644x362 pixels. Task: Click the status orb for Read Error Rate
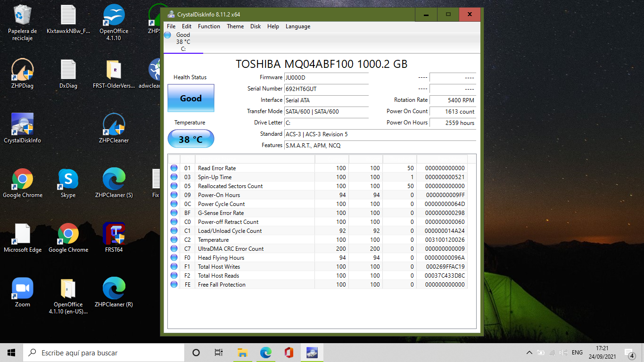174,168
